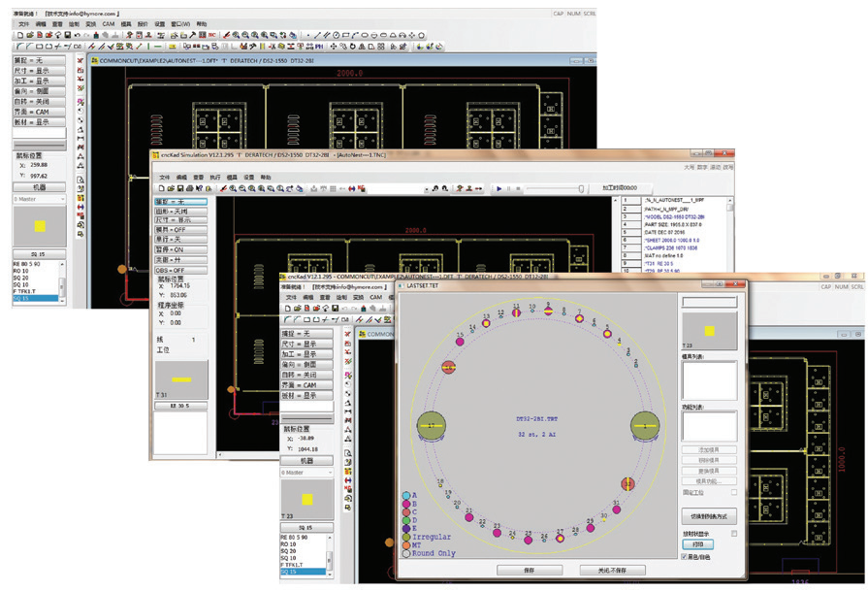The image size is (868, 591).
Task: Click the Move arrows icon in second toolbar row
Action: [334, 47]
